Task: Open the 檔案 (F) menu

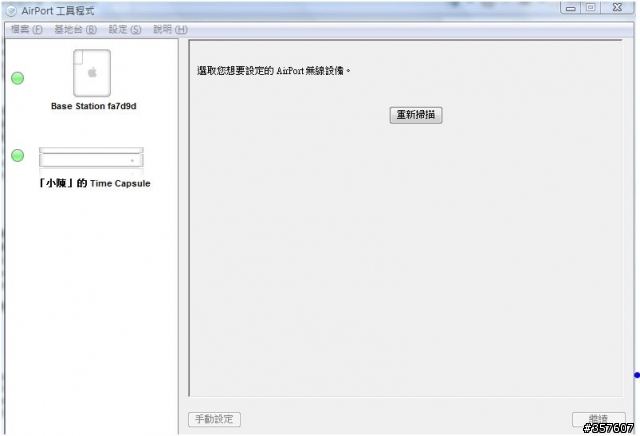Action: coord(27,29)
